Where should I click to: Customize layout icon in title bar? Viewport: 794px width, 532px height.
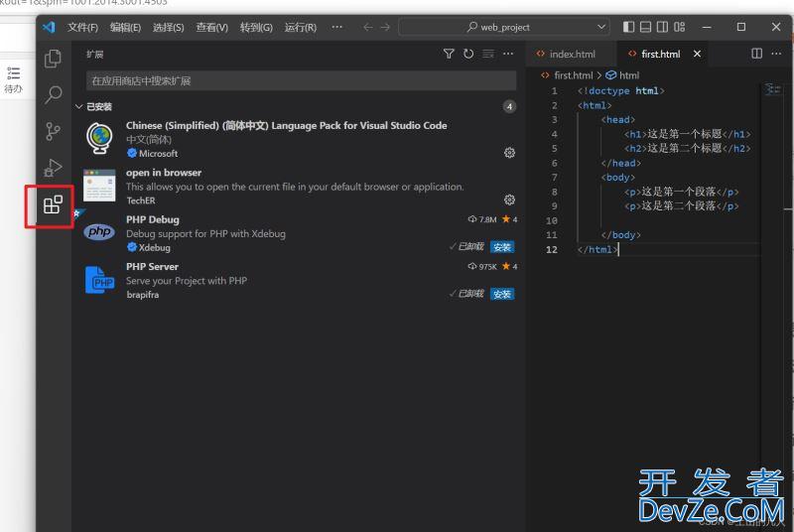click(x=680, y=27)
